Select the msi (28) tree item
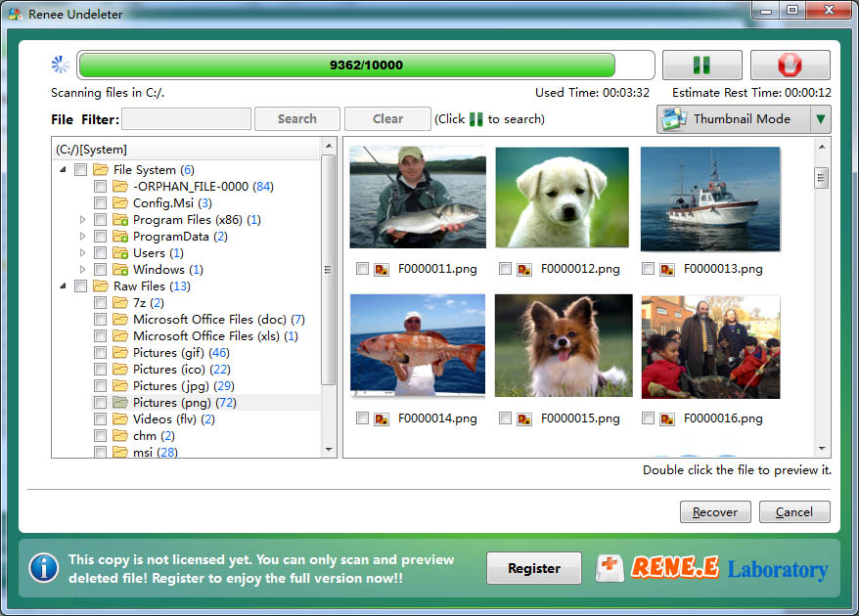Viewport: 859px width, 616px height. pyautogui.click(x=155, y=453)
